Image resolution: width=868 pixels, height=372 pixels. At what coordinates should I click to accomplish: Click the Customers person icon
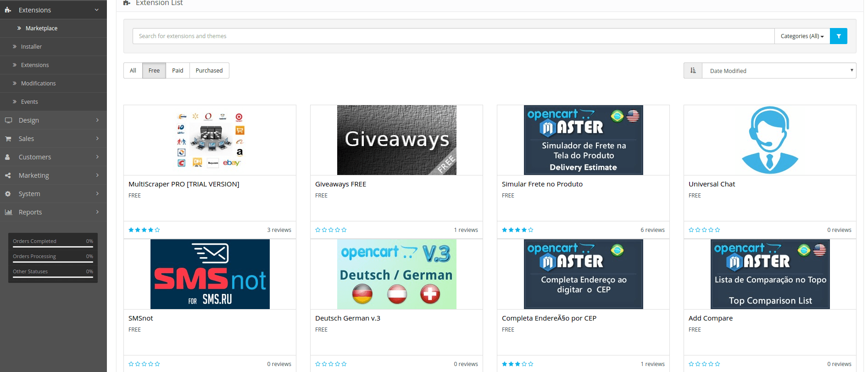[8, 157]
